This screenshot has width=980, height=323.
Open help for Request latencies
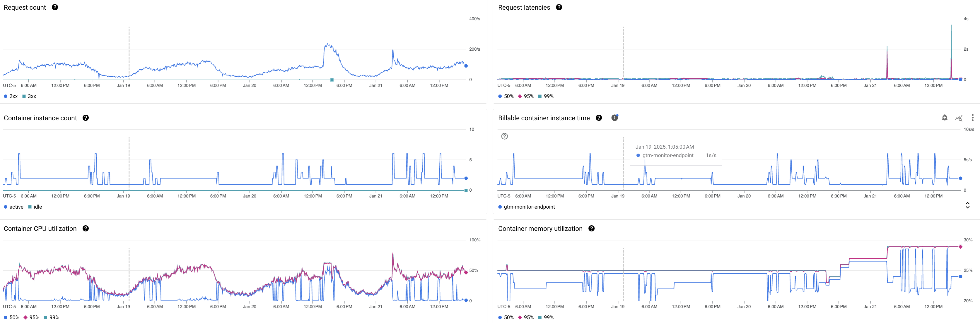[559, 7]
